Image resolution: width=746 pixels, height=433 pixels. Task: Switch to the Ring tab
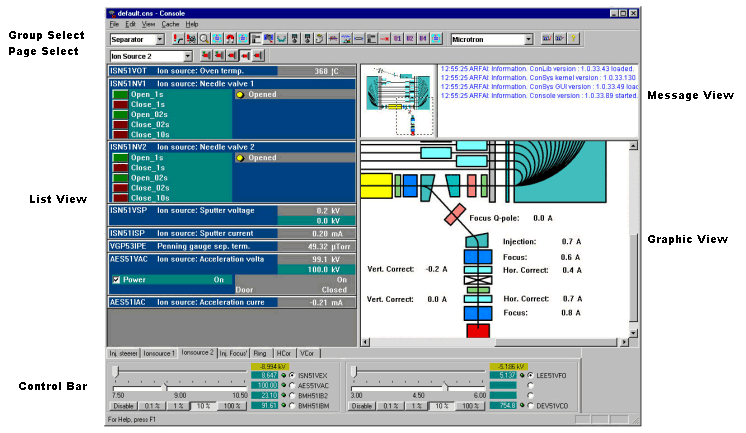[x=259, y=354]
